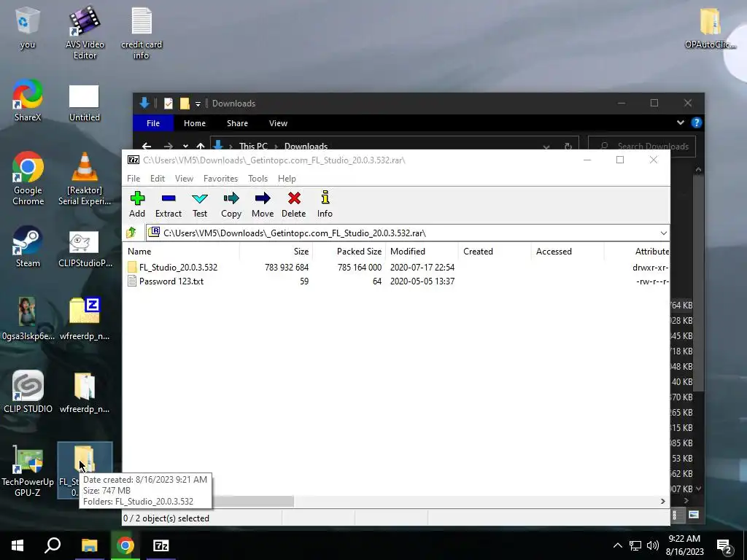The width and height of the screenshot is (747, 560).
Task: Open the Help menu in 7-Zip
Action: [287, 179]
